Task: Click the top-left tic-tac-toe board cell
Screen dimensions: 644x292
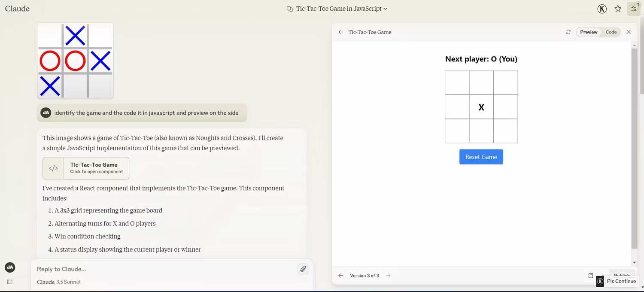Action: tap(457, 83)
